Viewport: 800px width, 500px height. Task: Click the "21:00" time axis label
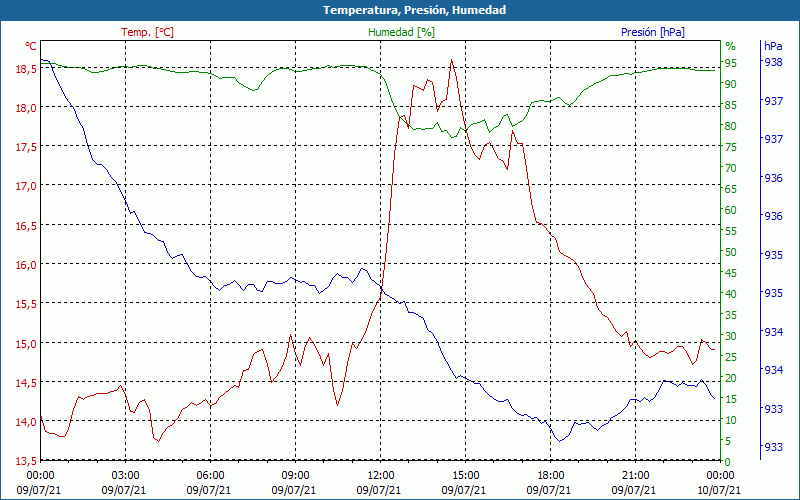pyautogui.click(x=636, y=476)
